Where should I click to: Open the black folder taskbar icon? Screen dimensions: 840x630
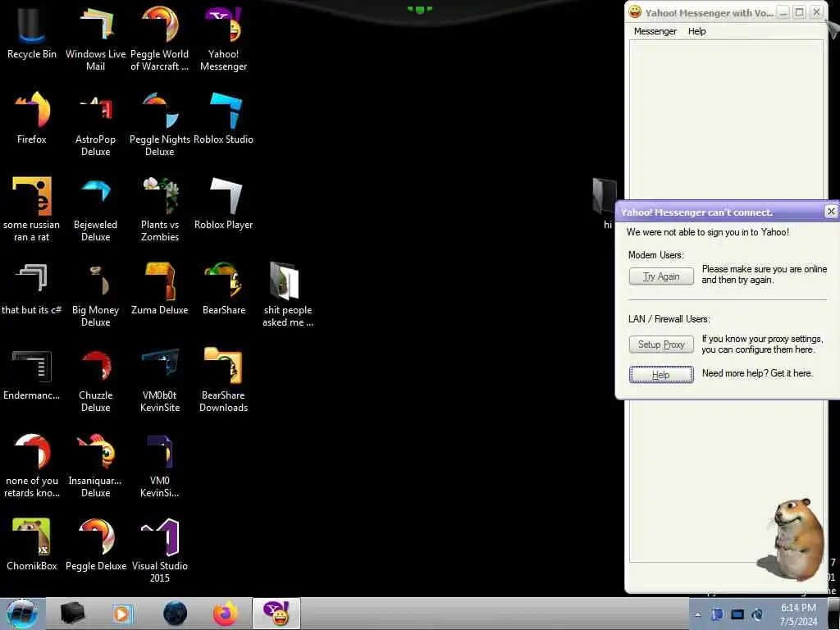click(x=72, y=614)
